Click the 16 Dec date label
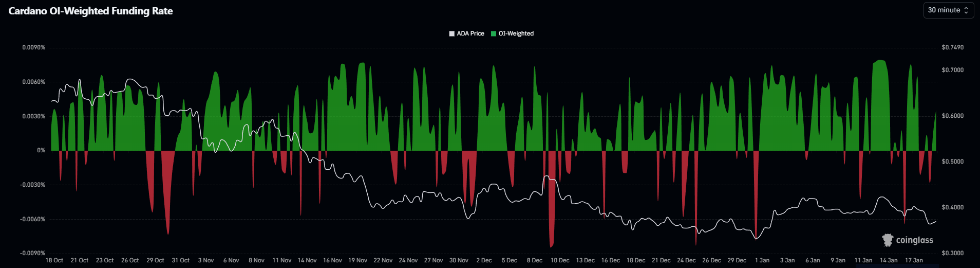The width and height of the screenshot is (980, 268). (x=611, y=260)
